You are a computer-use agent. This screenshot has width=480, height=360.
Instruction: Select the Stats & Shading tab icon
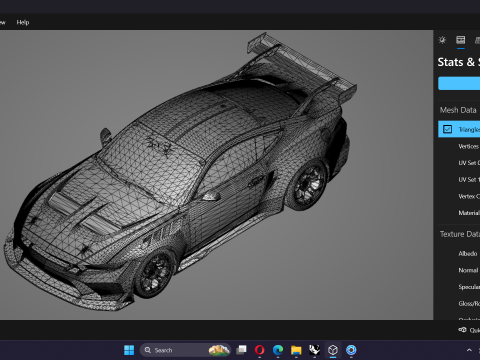coord(461,40)
